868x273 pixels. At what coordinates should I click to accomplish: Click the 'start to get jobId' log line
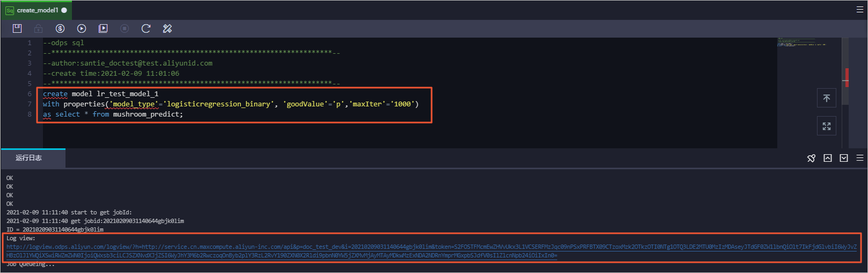[69, 212]
